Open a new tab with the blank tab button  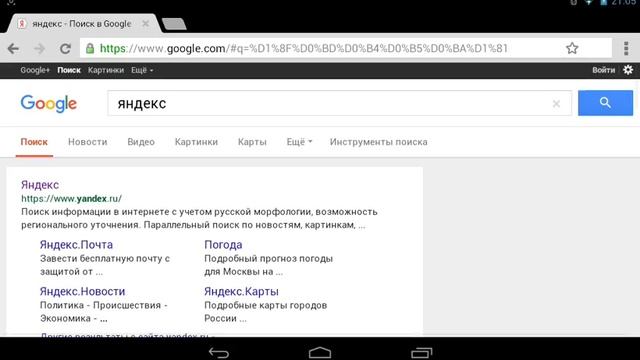point(174,24)
